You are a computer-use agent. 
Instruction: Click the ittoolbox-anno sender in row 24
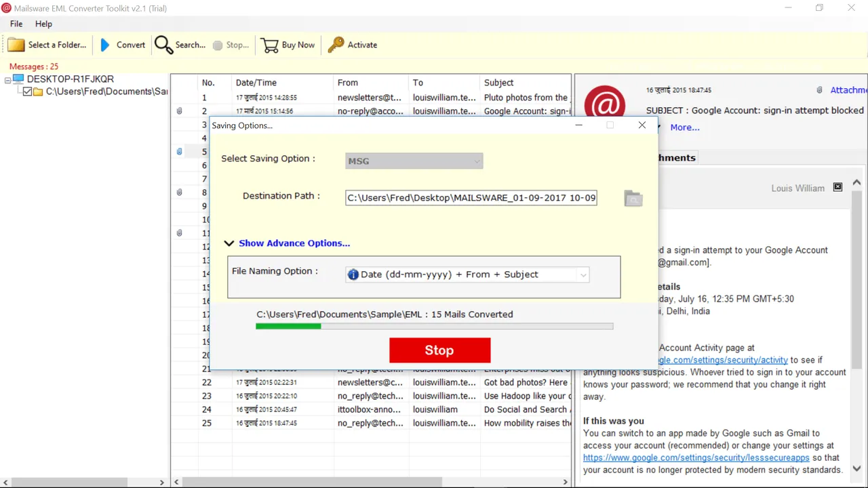click(x=370, y=409)
